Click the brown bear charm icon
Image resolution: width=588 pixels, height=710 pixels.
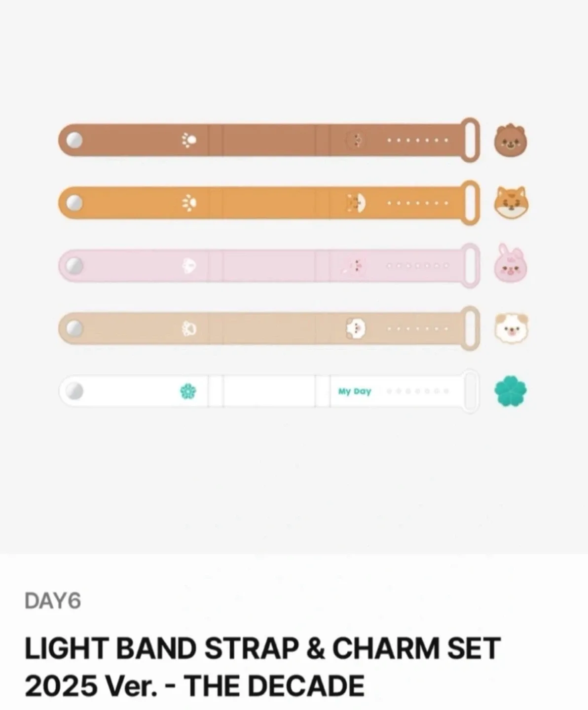pyautogui.click(x=511, y=142)
